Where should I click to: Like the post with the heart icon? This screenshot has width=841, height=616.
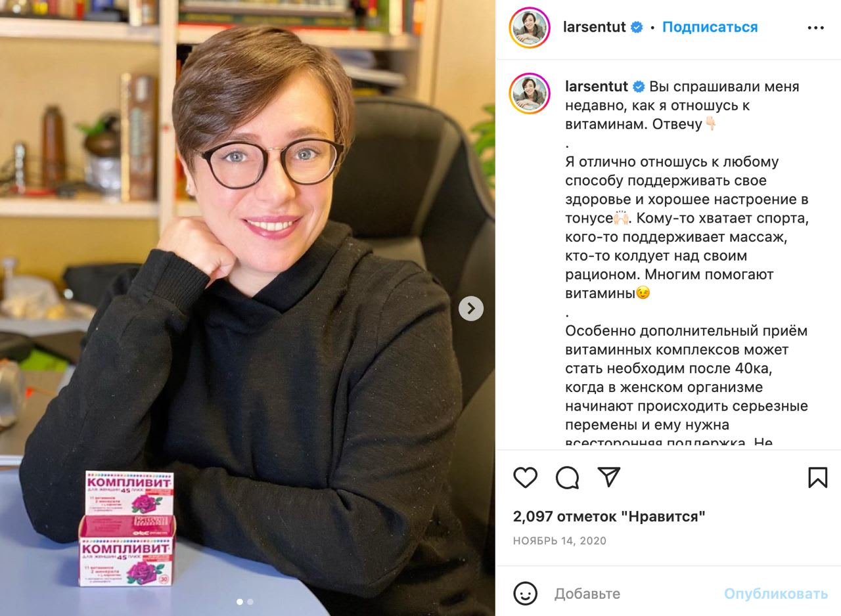point(525,477)
